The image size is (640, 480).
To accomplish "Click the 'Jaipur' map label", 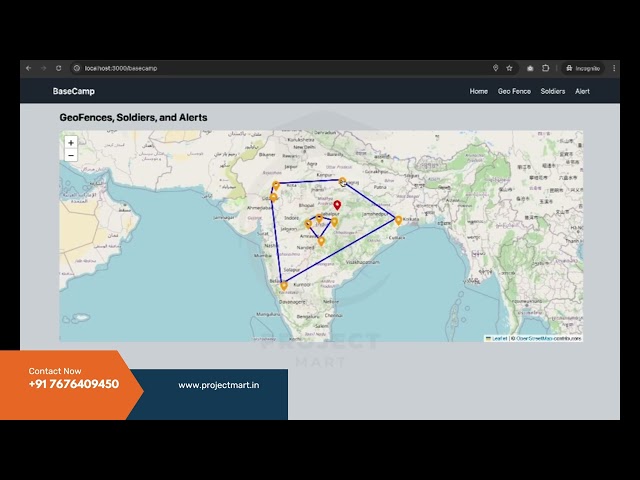I will click(291, 167).
